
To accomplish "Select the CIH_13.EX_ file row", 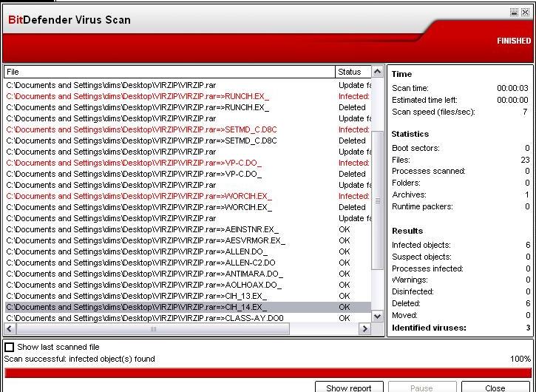I will point(188,296).
